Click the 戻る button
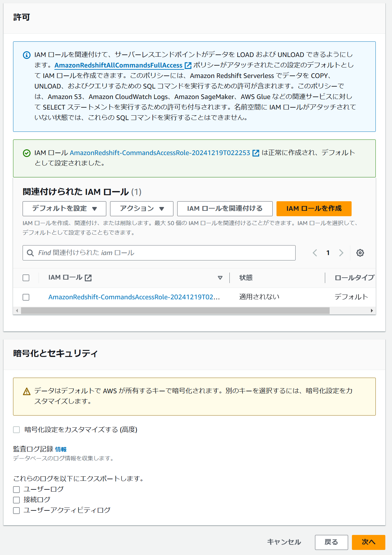 [x=331, y=542]
